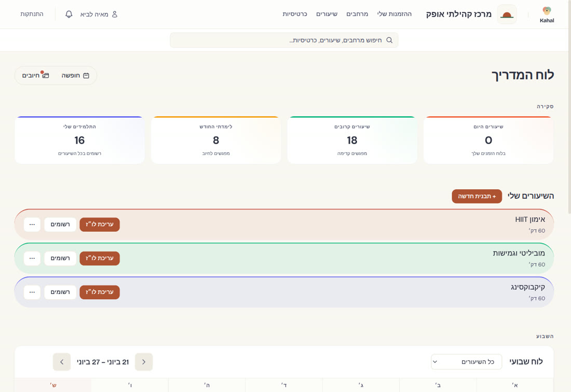This screenshot has height=392, width=571.
Task: Go to previous week with left chevron
Action: (x=62, y=362)
